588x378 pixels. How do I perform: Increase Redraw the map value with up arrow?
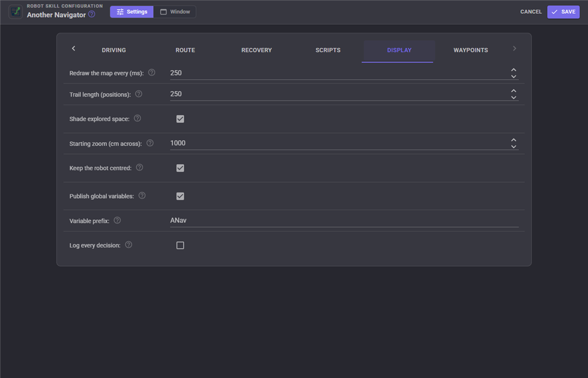(x=514, y=70)
